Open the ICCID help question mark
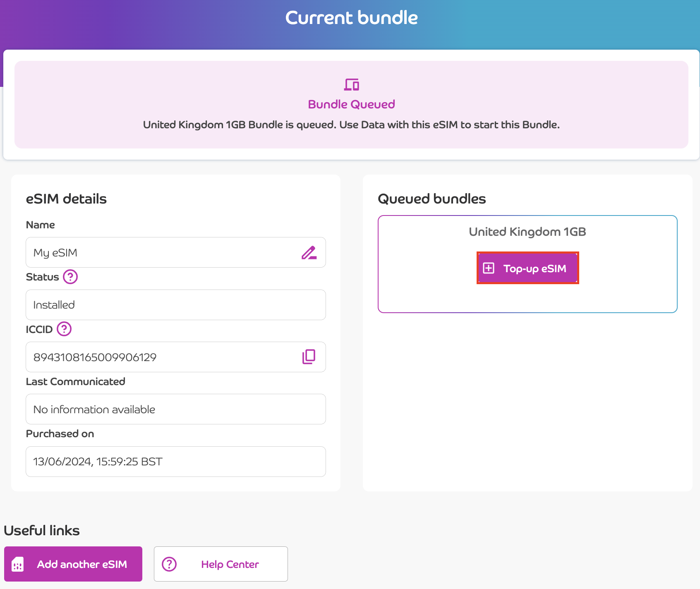Screen dimensions: 700x589 tap(64, 329)
